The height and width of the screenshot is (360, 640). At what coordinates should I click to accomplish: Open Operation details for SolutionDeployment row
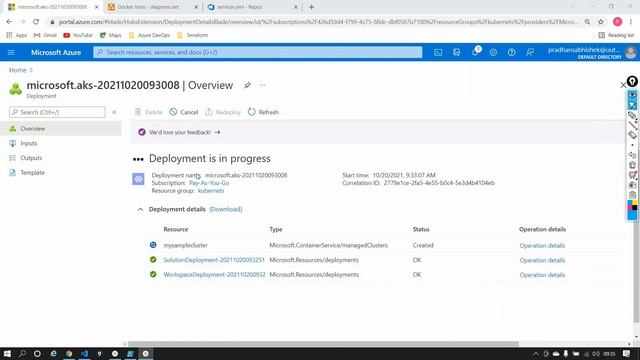click(x=542, y=260)
